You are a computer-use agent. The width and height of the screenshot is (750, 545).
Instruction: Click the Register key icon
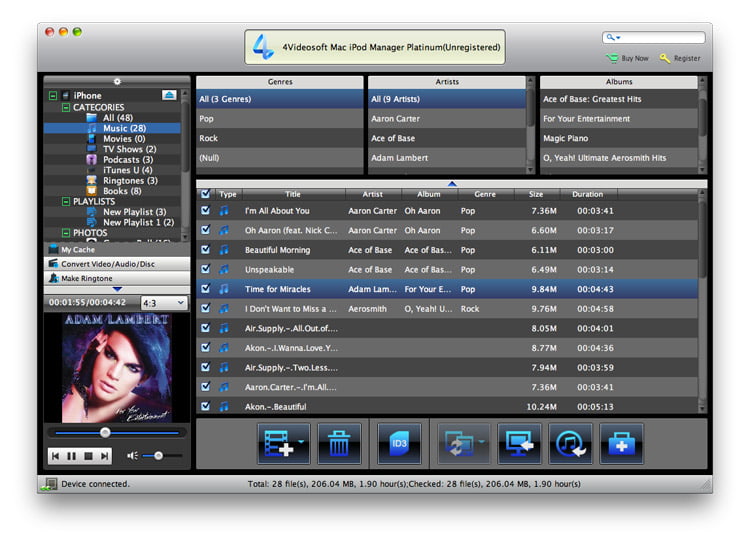665,58
